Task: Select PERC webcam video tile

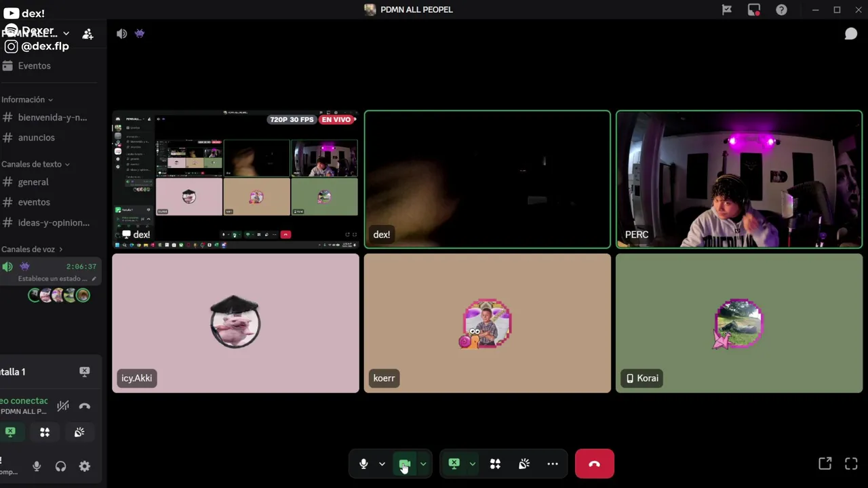Action: (x=739, y=179)
